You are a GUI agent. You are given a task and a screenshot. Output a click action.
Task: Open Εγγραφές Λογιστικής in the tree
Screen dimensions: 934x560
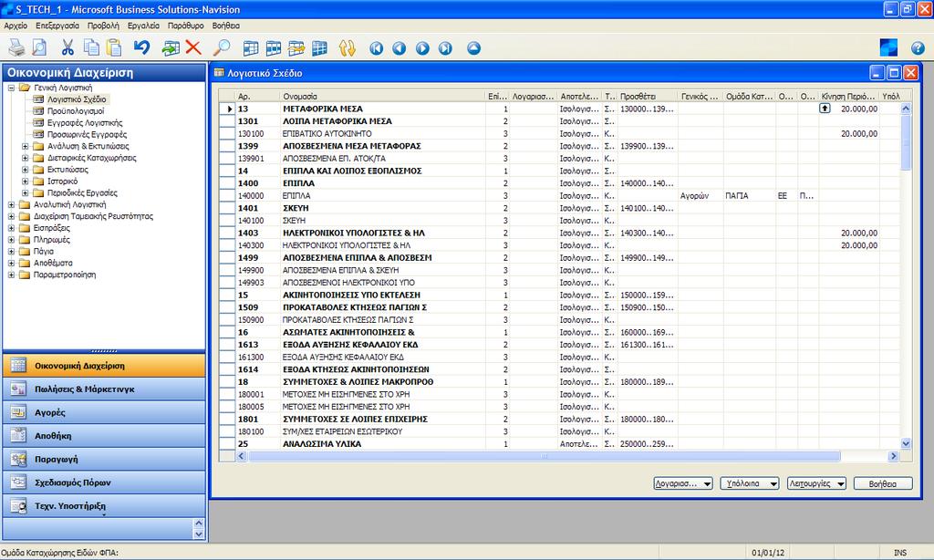pyautogui.click(x=85, y=123)
